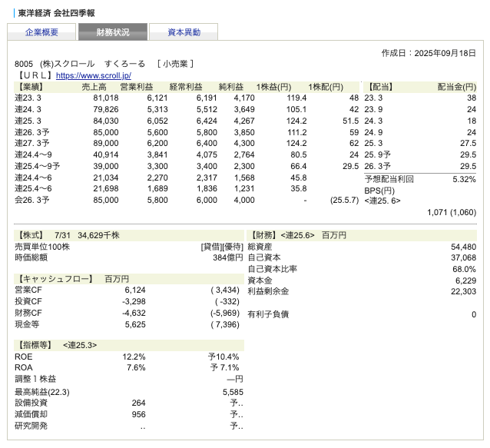Click the 東洋経済 会社四季報 page title
Image resolution: width=490 pixels, height=448 pixels.
click(57, 13)
